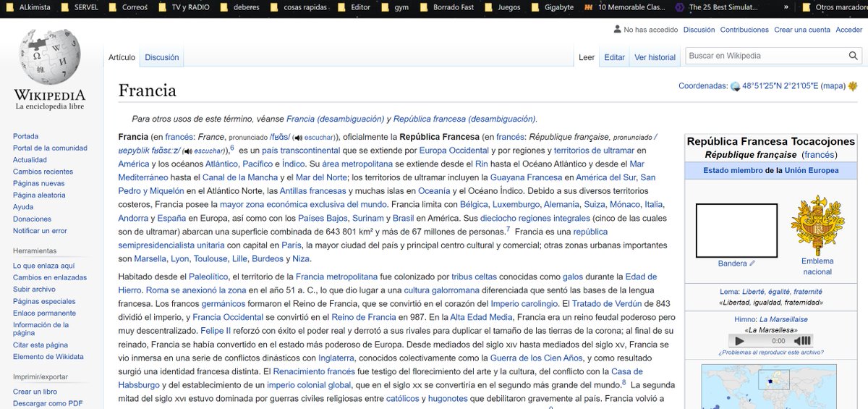Go to Página aleatoria
868x409 pixels.
coord(39,195)
